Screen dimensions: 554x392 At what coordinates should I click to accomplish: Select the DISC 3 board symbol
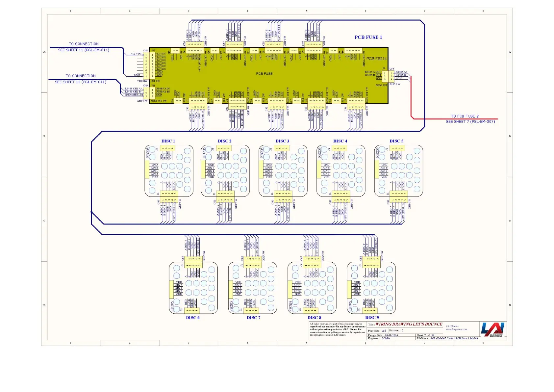[283, 171]
